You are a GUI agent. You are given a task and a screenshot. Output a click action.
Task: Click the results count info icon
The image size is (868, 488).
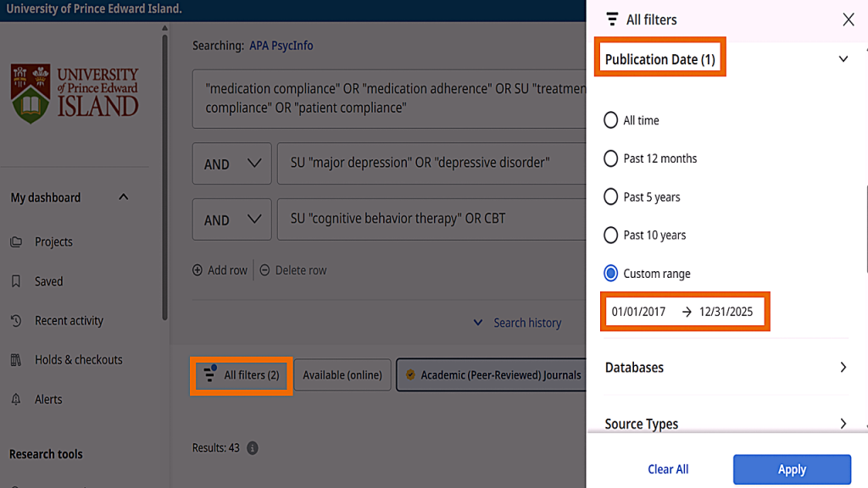pyautogui.click(x=252, y=448)
